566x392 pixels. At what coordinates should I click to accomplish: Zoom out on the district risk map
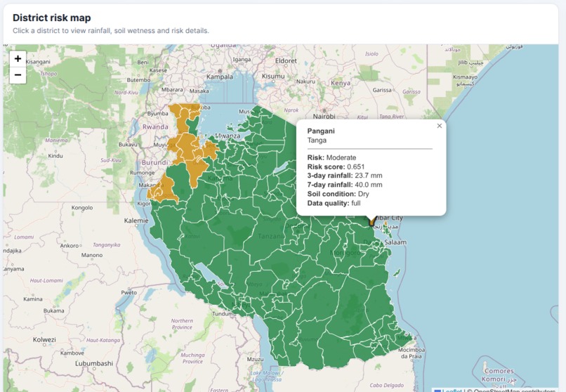tap(18, 75)
